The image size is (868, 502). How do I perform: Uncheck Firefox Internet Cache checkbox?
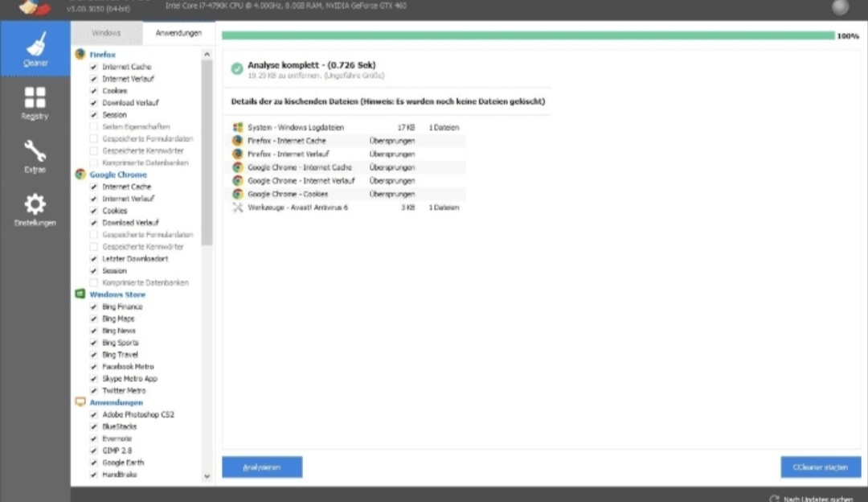(x=93, y=67)
